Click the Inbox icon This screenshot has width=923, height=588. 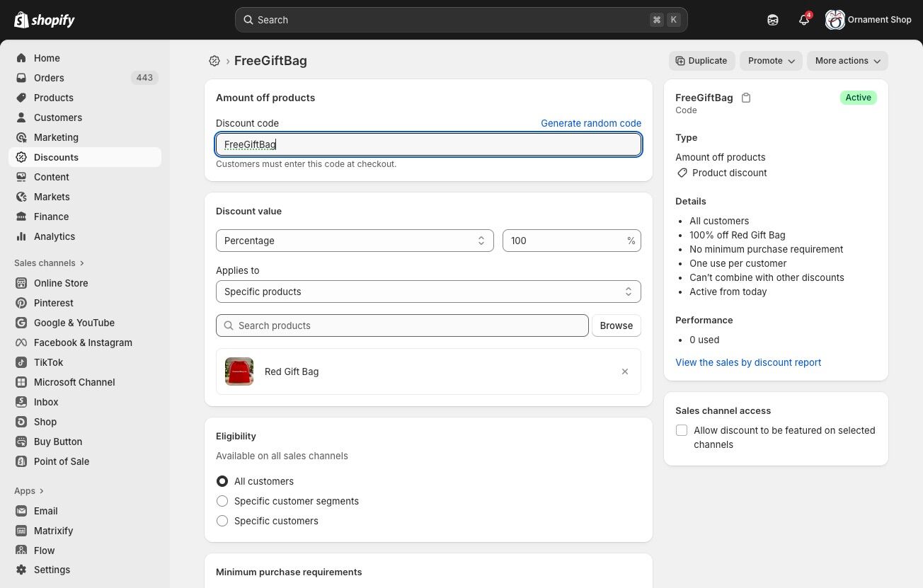click(x=21, y=402)
